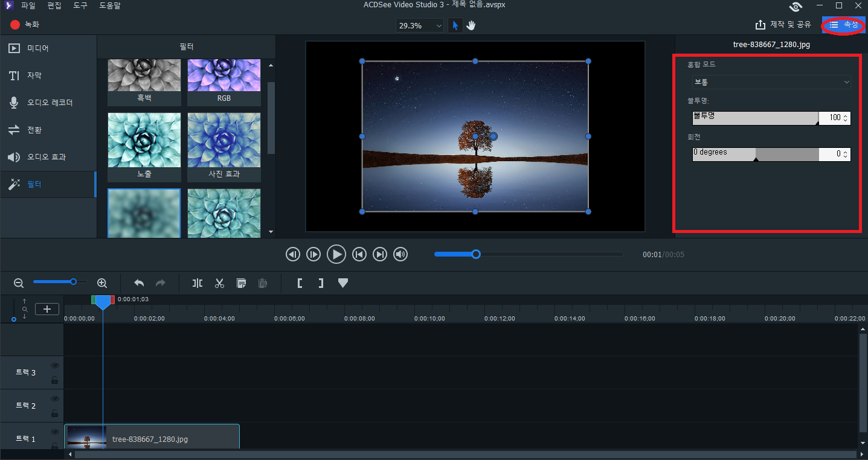Click the Copy icon in timeline toolbar
The width and height of the screenshot is (868, 460).
point(241,283)
